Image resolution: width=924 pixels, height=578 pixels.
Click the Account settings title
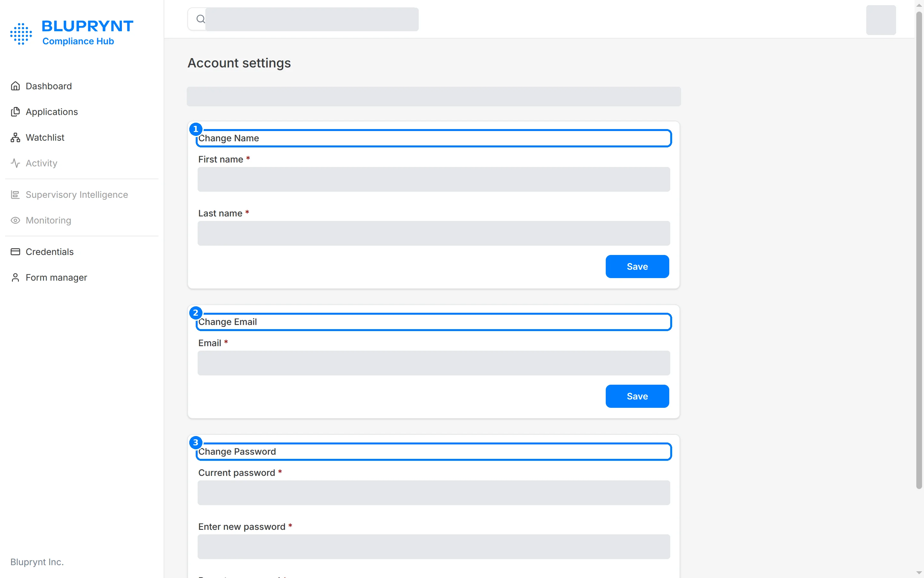(x=239, y=63)
